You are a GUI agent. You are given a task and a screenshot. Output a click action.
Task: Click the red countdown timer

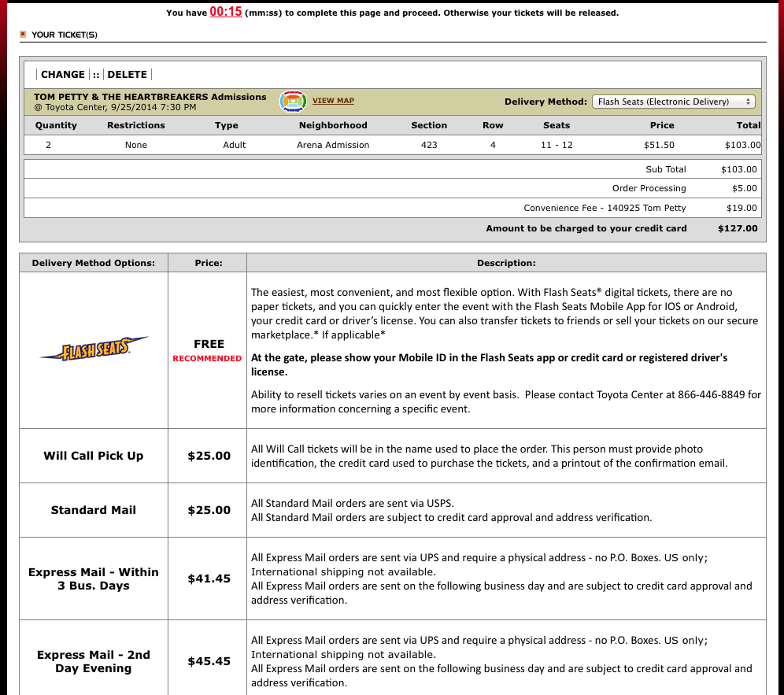coord(225,13)
